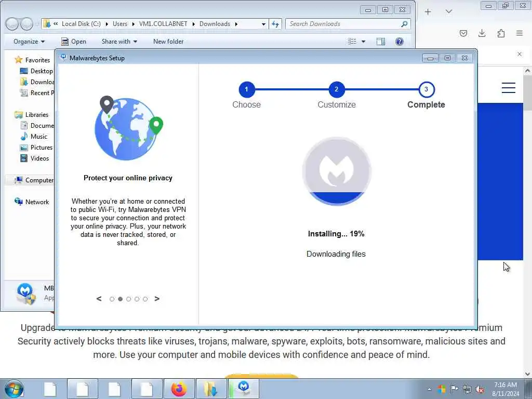Click the Malwarebytes install progress logo

point(336,171)
